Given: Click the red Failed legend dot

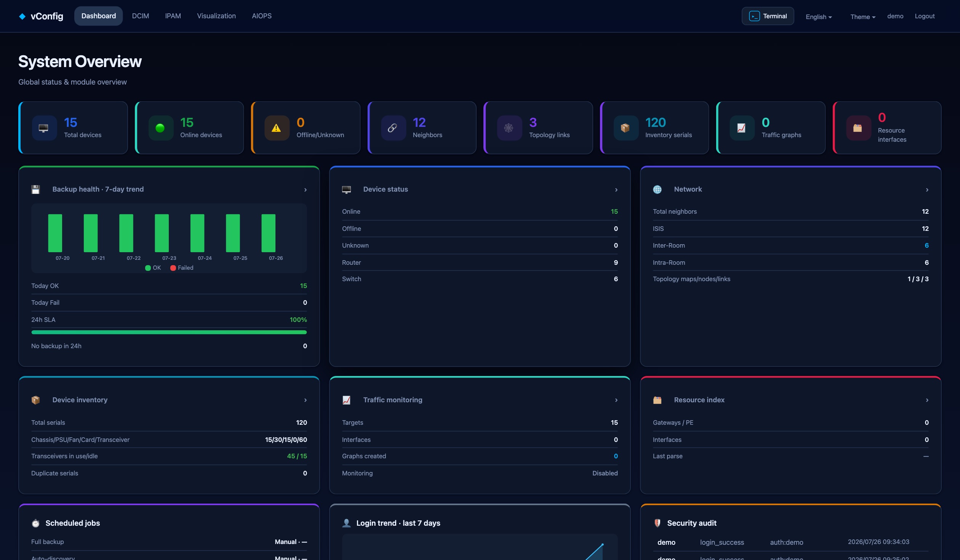Looking at the screenshot, I should (173, 268).
